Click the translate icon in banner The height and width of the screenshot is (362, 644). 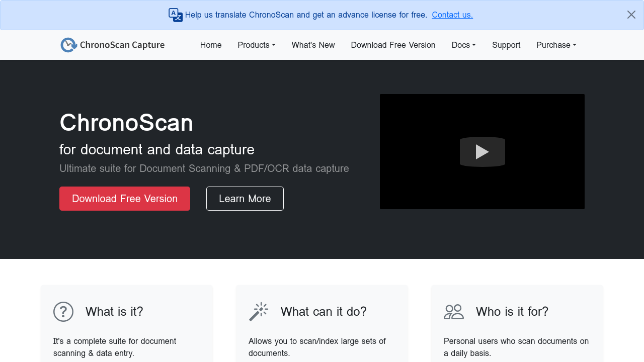click(x=176, y=15)
